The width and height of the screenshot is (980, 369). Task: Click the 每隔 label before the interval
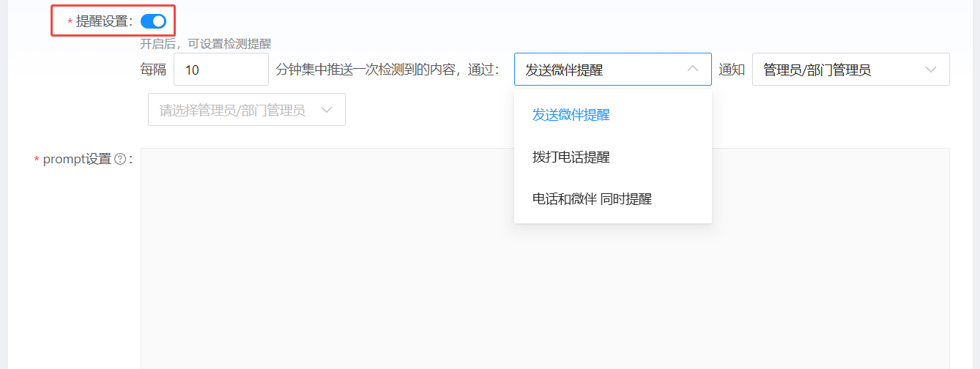pyautogui.click(x=153, y=70)
